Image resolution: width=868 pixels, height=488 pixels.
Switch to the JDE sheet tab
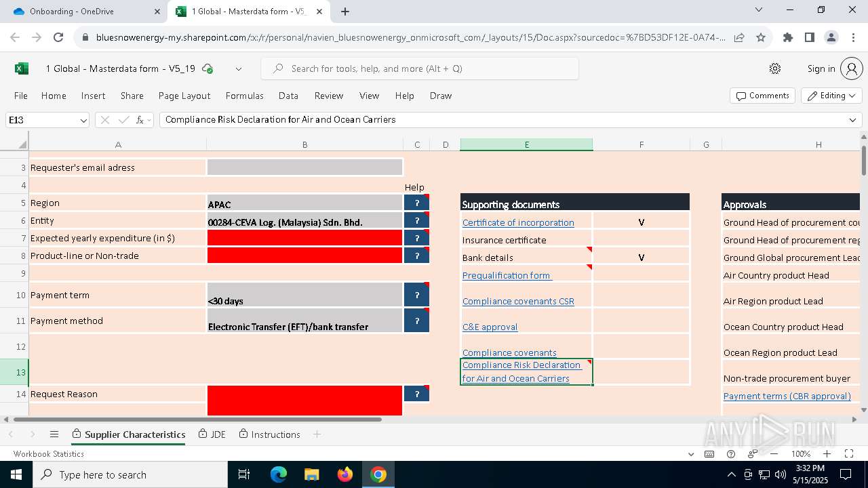[x=212, y=434]
